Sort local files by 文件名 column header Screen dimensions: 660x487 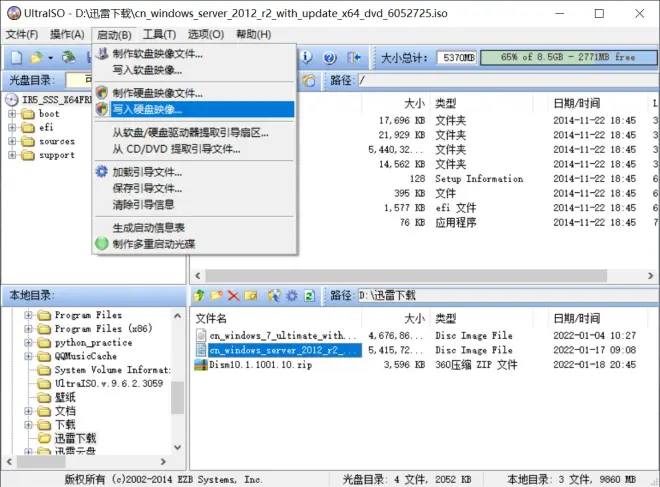pos(276,318)
